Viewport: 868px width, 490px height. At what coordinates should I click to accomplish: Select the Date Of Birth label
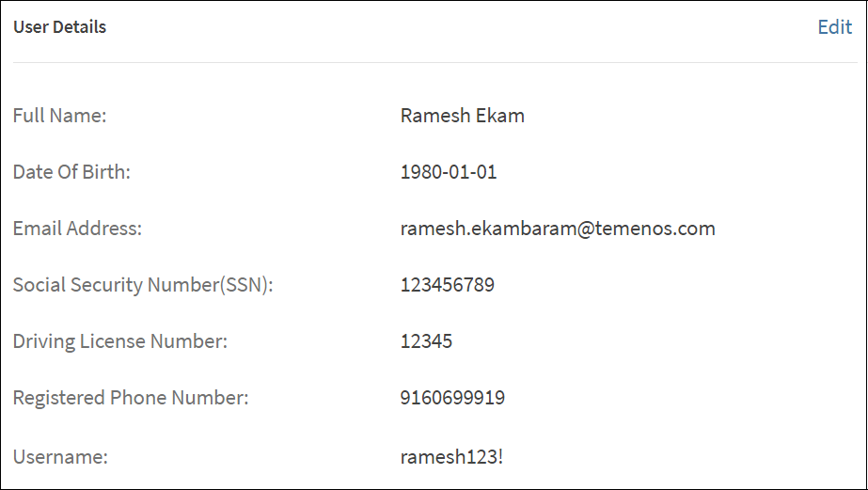[x=71, y=173]
